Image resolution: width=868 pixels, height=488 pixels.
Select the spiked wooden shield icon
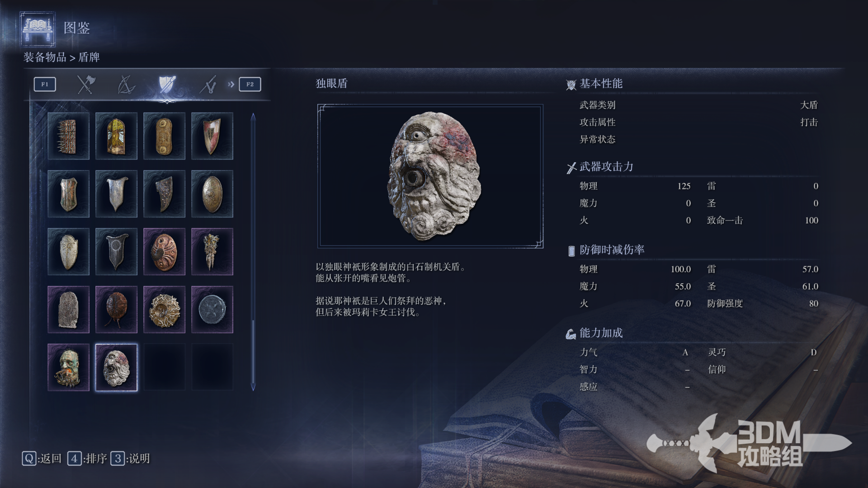click(68, 136)
